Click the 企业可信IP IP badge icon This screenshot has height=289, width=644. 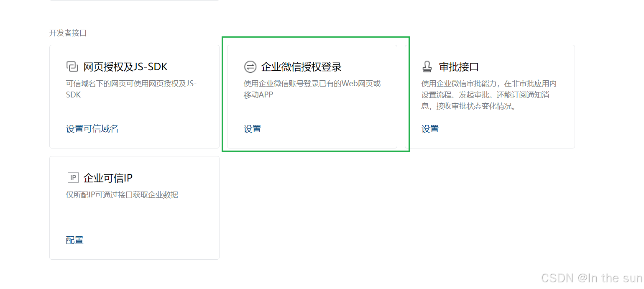(x=73, y=178)
